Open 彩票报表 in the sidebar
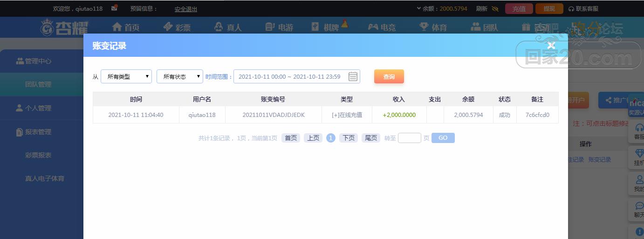The width and height of the screenshot is (644, 239). click(x=38, y=155)
